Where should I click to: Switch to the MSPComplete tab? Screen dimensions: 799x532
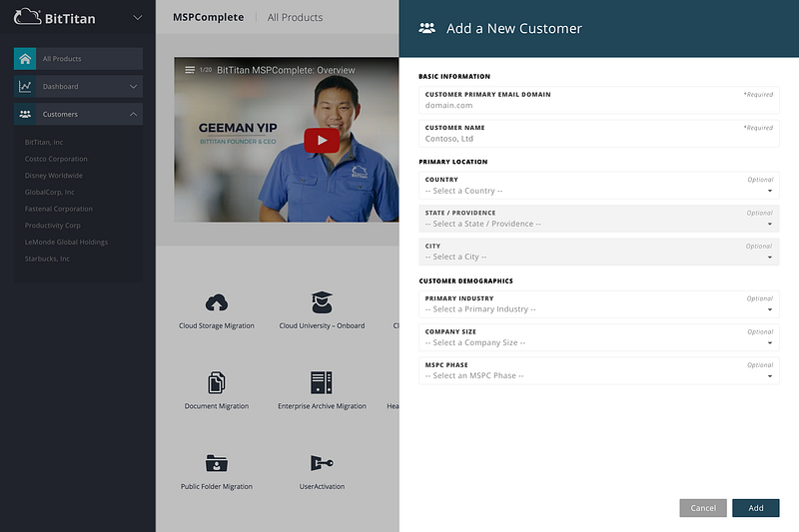[208, 17]
